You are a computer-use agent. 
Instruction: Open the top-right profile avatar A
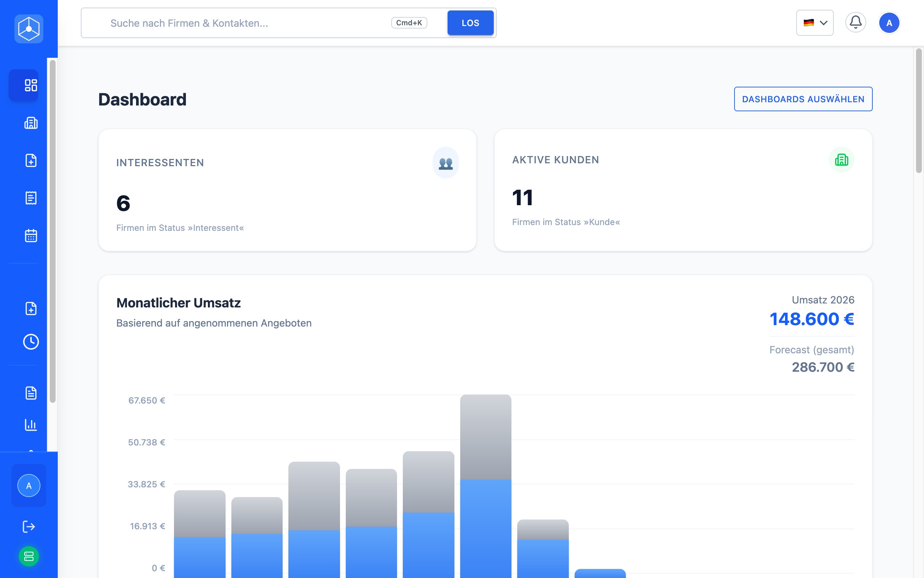coord(889,23)
